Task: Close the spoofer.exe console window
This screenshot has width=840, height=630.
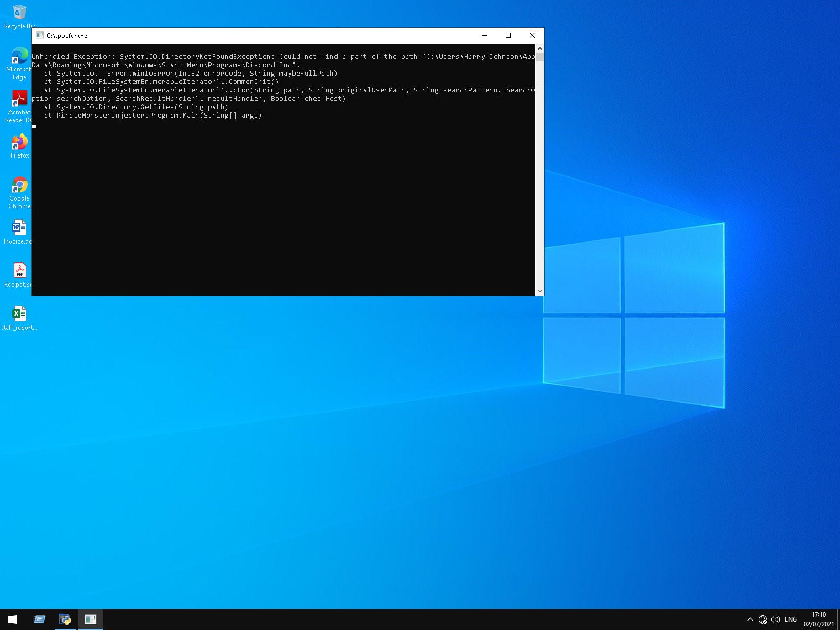Action: point(532,35)
